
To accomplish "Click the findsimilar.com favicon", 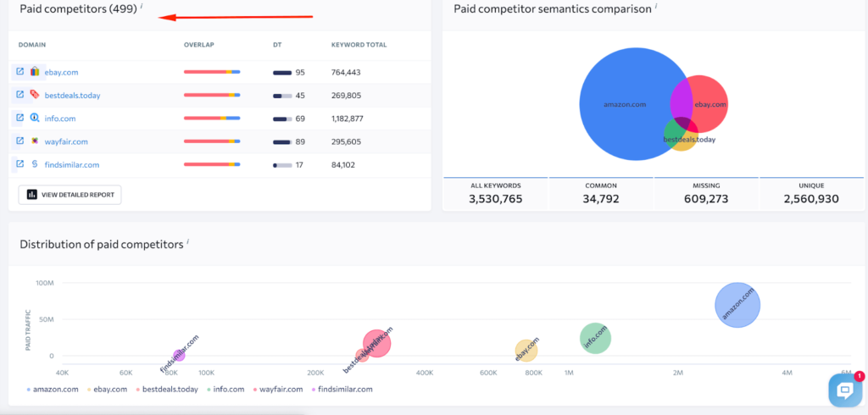I will 35,163.
